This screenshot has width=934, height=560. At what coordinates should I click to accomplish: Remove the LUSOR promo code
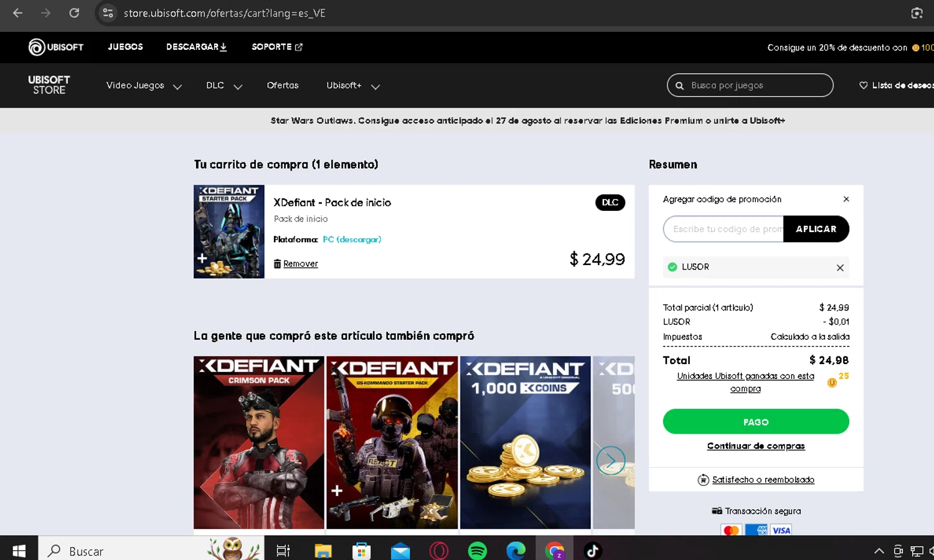tap(840, 268)
